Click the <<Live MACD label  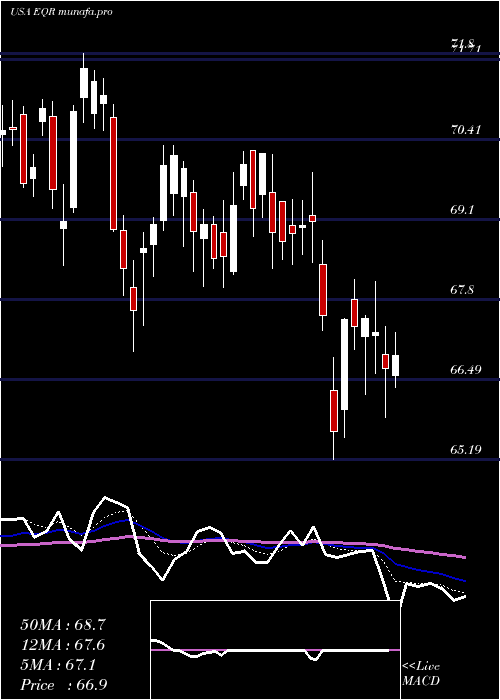tap(421, 674)
